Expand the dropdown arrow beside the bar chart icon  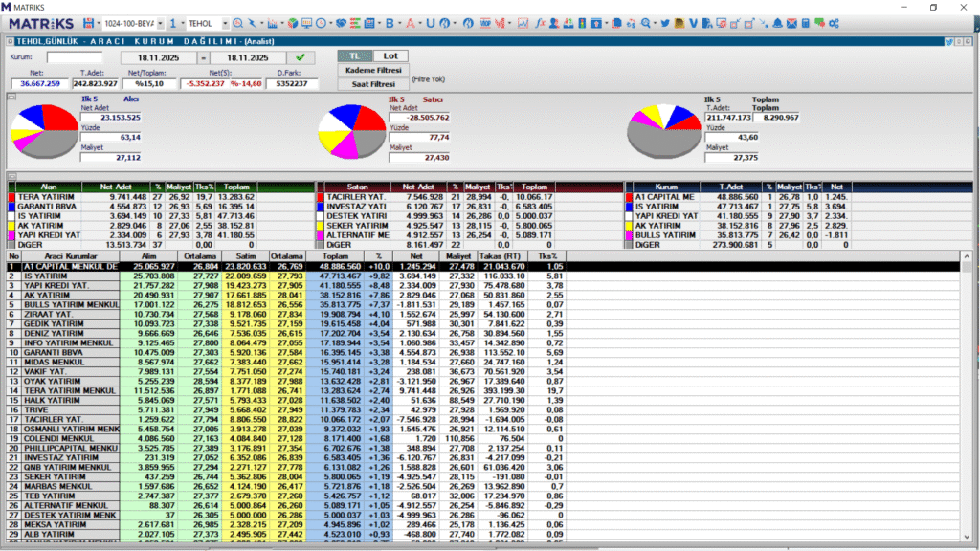point(282,23)
